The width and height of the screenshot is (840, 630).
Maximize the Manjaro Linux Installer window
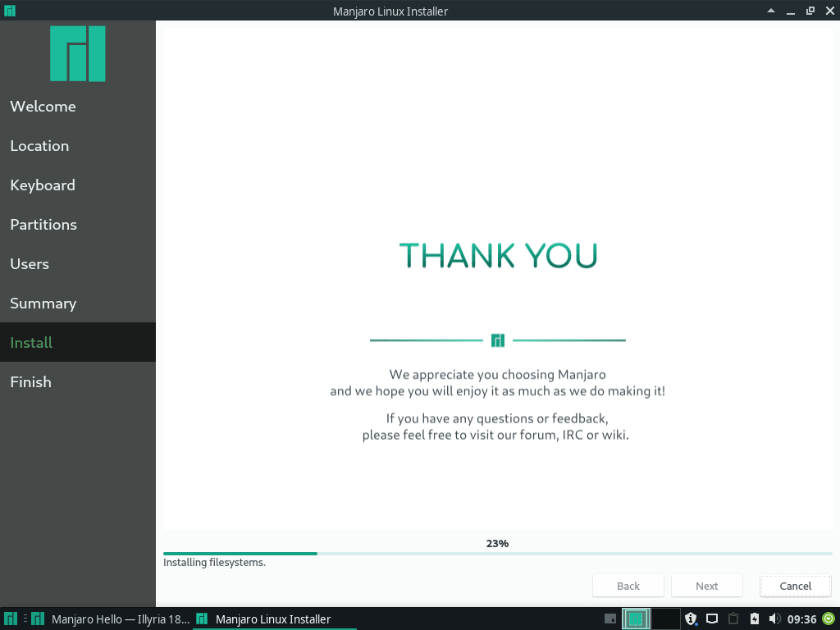[810, 11]
